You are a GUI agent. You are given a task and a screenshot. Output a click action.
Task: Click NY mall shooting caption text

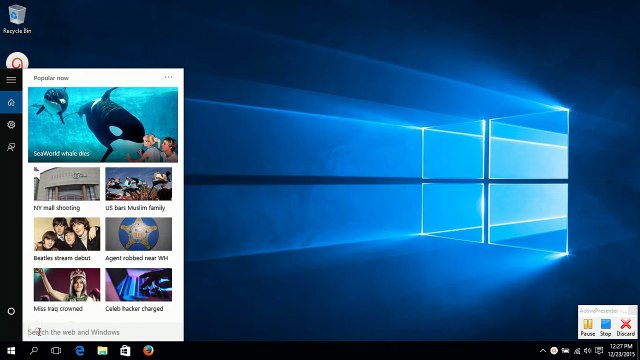[57, 208]
